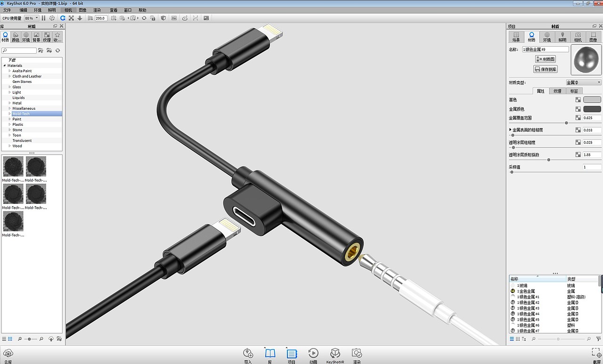The height and width of the screenshot is (364, 603).
Task: Open the project Lighting (照明) tab
Action: (562, 37)
